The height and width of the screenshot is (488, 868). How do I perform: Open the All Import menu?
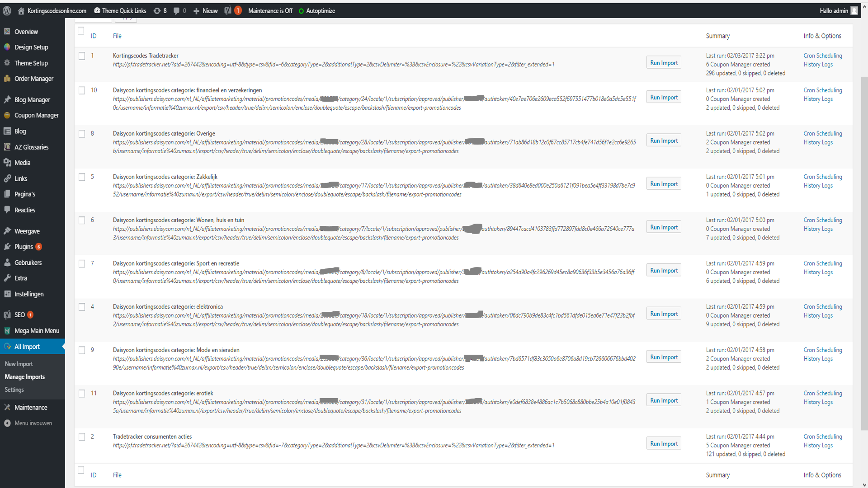point(33,347)
